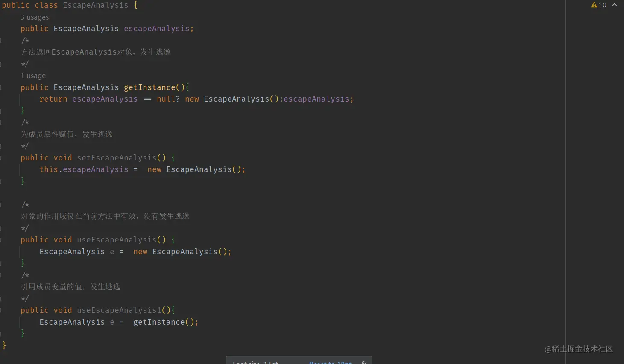Place the cursor on the class name in 'public class EscapeAnalysis'
Screen dimensions: 624x364
[96, 5]
